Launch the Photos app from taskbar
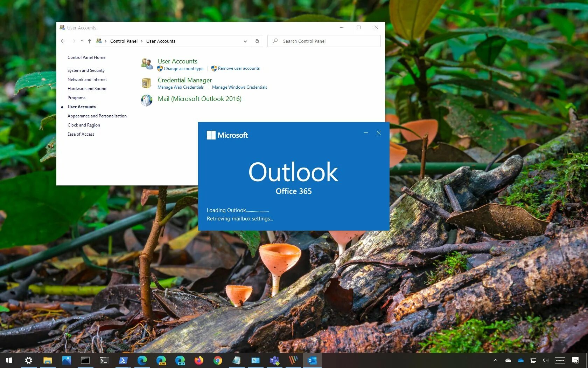 click(66, 360)
